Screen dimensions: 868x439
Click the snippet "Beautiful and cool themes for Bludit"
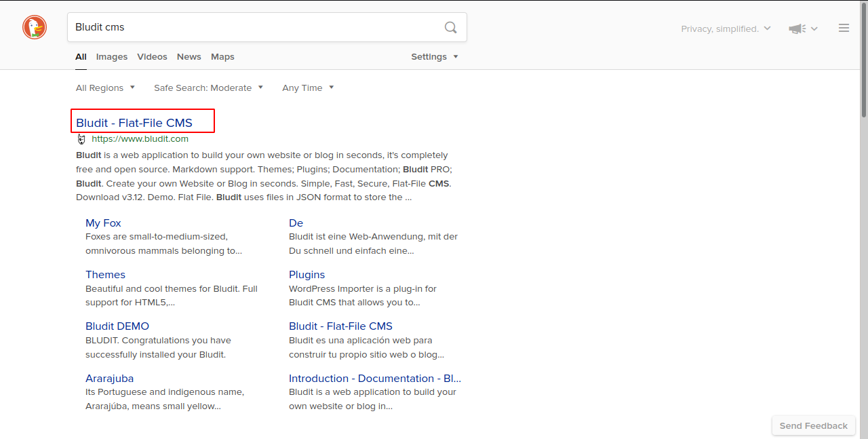coord(172,295)
